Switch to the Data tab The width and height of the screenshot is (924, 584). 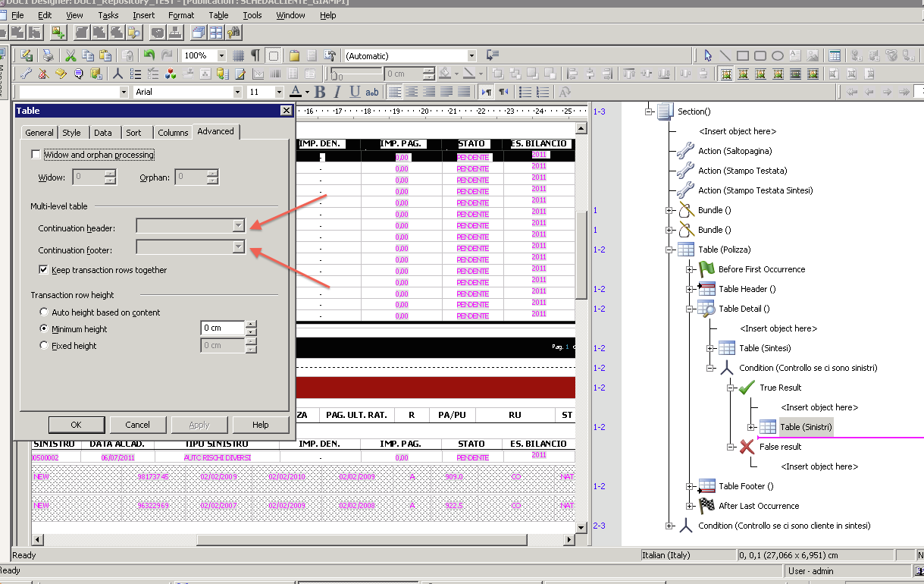pyautogui.click(x=103, y=132)
